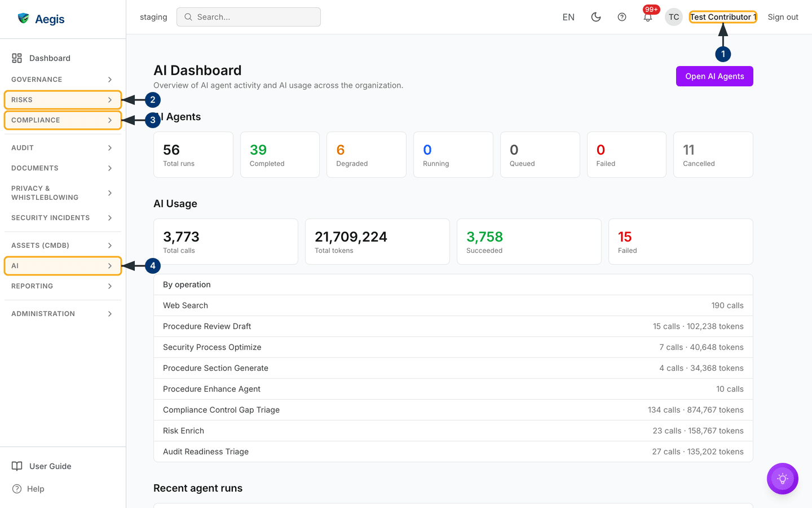Select the Procedure Section Generate row
Screen dimensions: 812x508
pyautogui.click(x=453, y=368)
